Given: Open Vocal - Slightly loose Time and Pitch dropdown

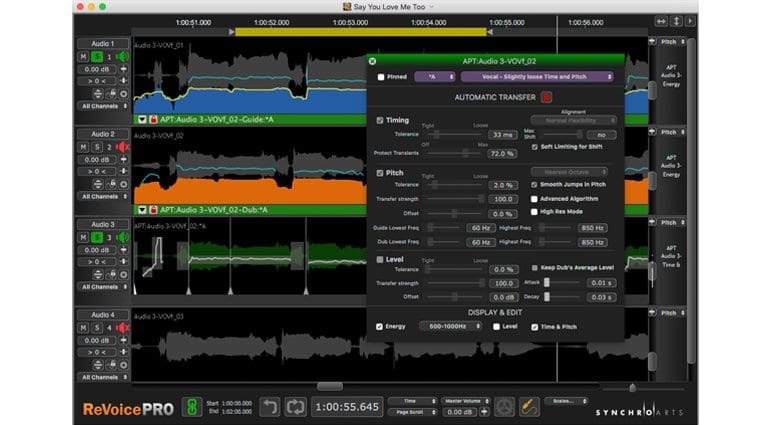Looking at the screenshot, I should click(x=537, y=77).
